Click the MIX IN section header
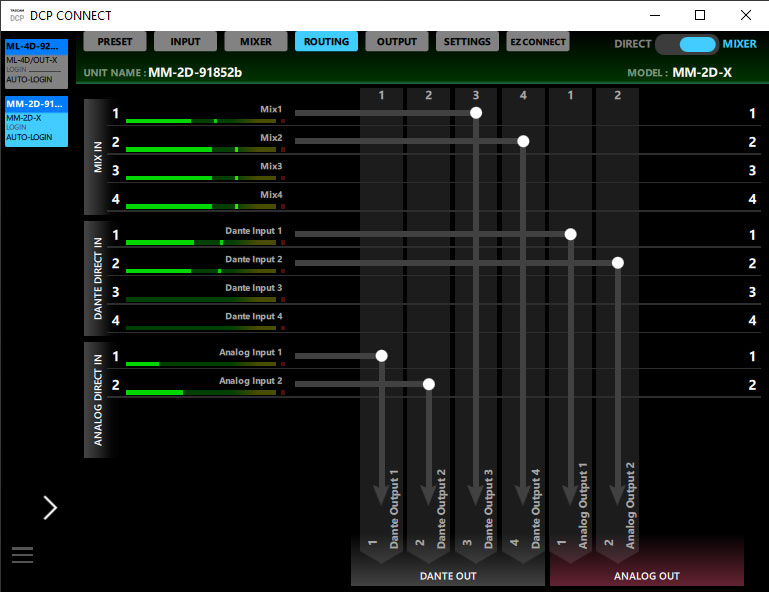Viewport: 769px width, 592px height. click(98, 157)
